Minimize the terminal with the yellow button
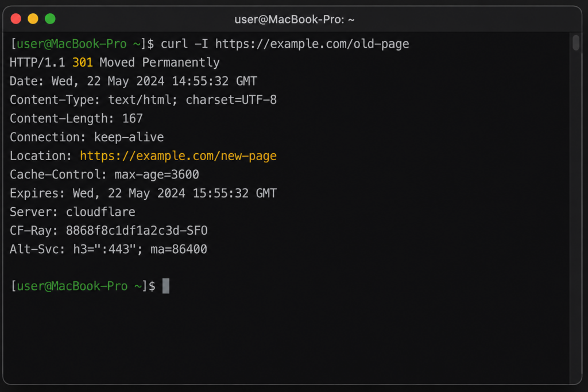The height and width of the screenshot is (392, 588). pos(33,19)
